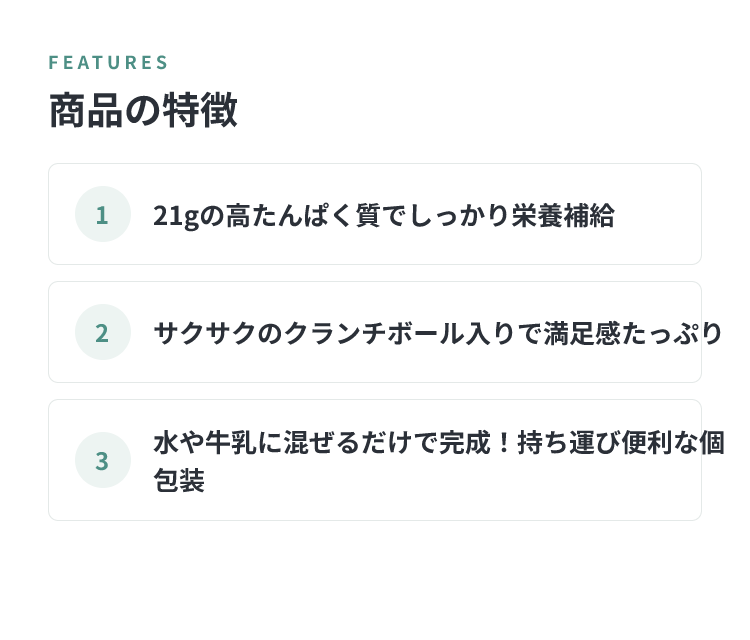
Task: Click 水や牛乳 at start of feature three
Action: tap(205, 442)
